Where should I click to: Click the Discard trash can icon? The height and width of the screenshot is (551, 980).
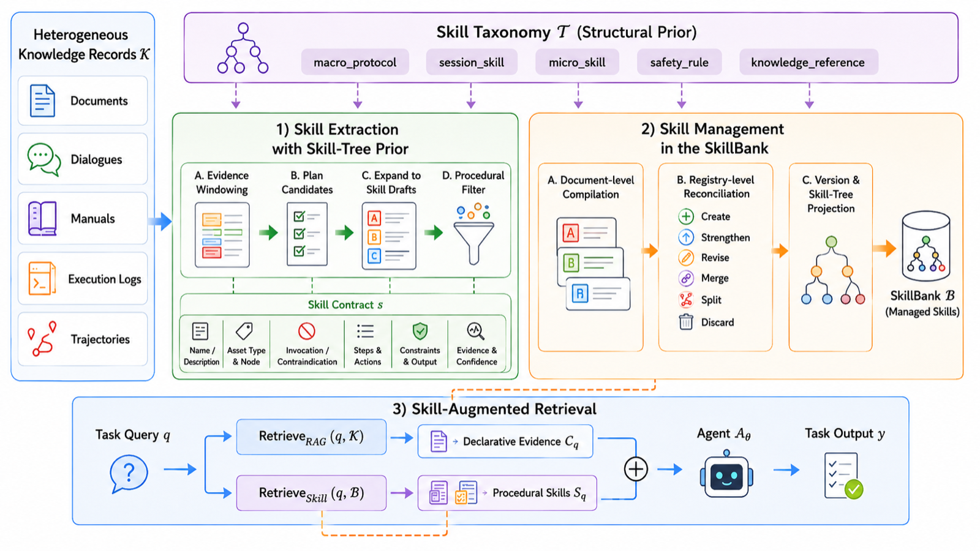tap(686, 321)
